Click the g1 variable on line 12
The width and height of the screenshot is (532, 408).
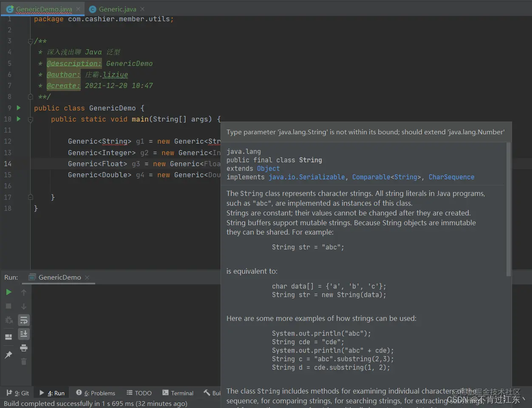pos(140,141)
